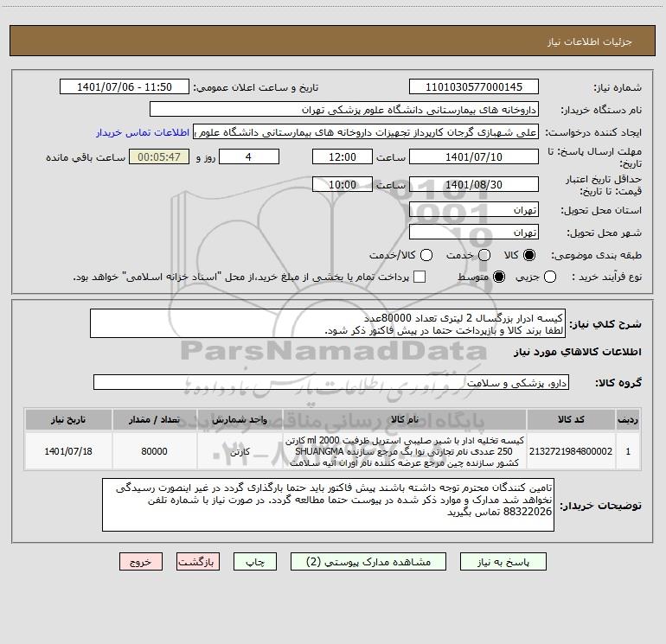Image resolution: width=666 pixels, height=644 pixels.
Task: Click the response deadline time 12:00
Action: point(343,156)
